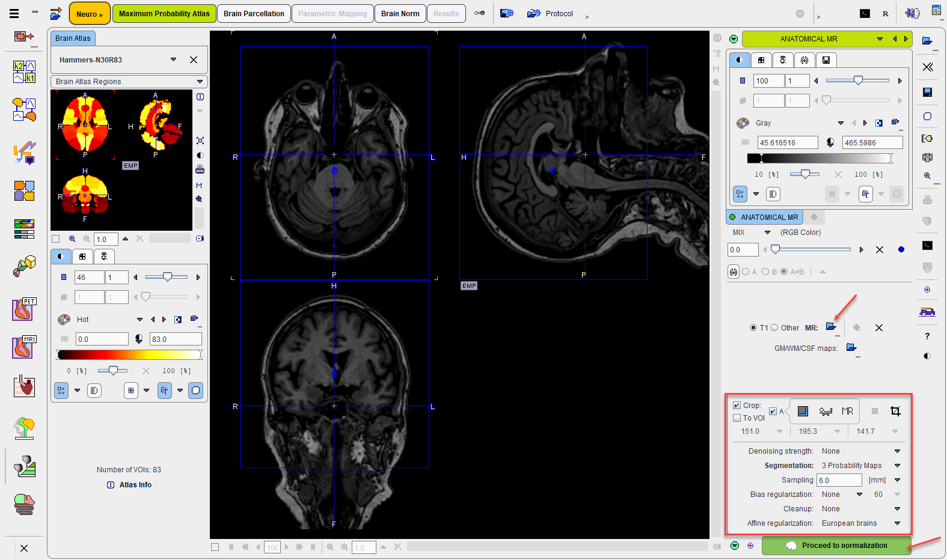Tick the checkbox at the main viewer bottom-left

pyautogui.click(x=215, y=547)
